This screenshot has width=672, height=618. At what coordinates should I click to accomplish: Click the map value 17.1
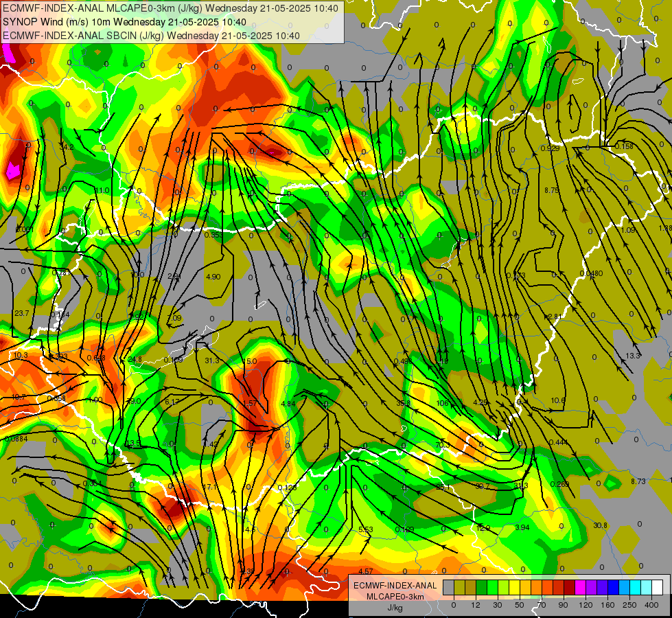click(x=209, y=487)
